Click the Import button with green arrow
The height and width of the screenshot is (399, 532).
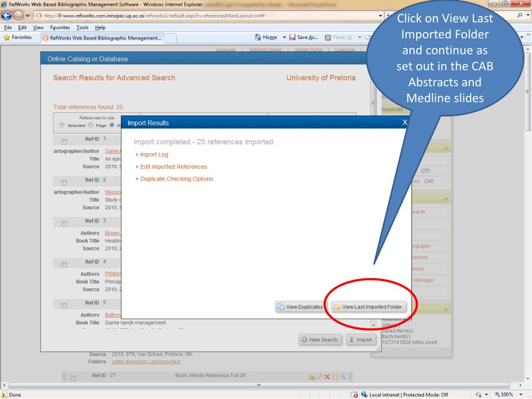[x=362, y=340]
